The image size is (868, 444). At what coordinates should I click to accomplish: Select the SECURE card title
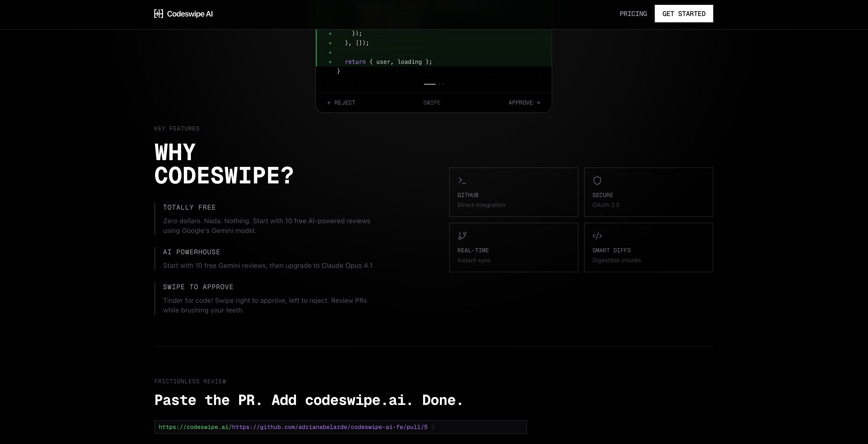(x=602, y=195)
